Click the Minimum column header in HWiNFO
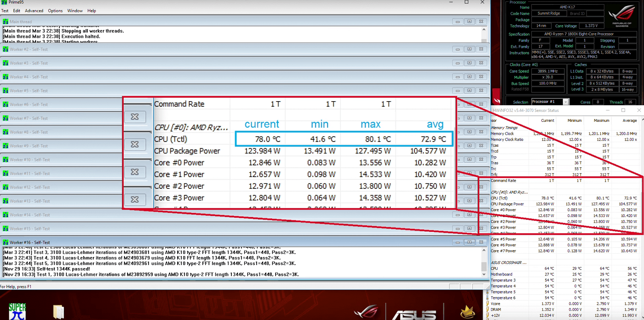This screenshot has height=320, width=644. [x=575, y=120]
